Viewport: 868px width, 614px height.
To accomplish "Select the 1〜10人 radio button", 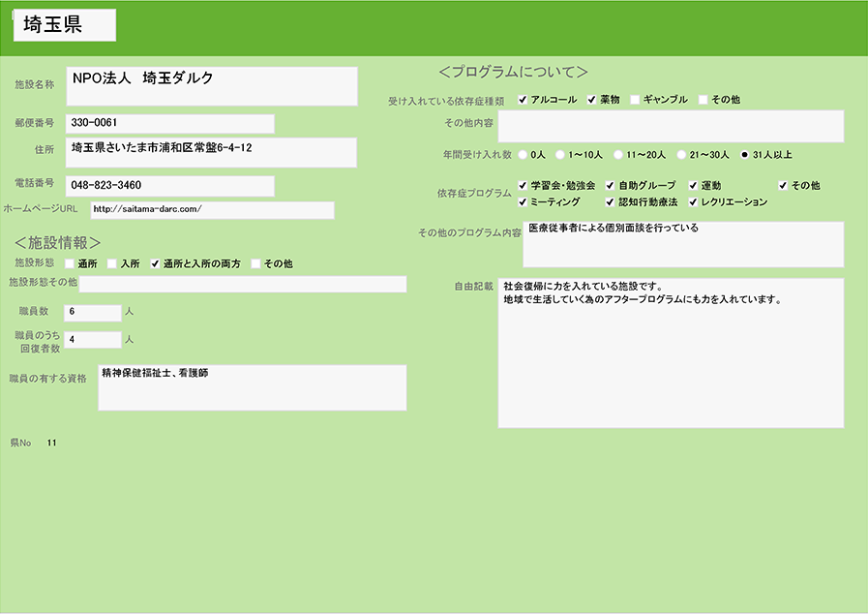I will 560,154.
